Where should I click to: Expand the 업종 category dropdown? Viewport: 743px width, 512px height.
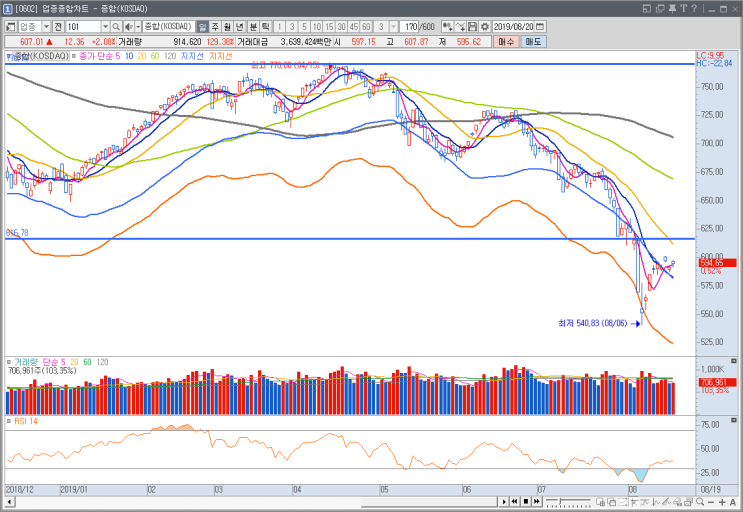(46, 27)
